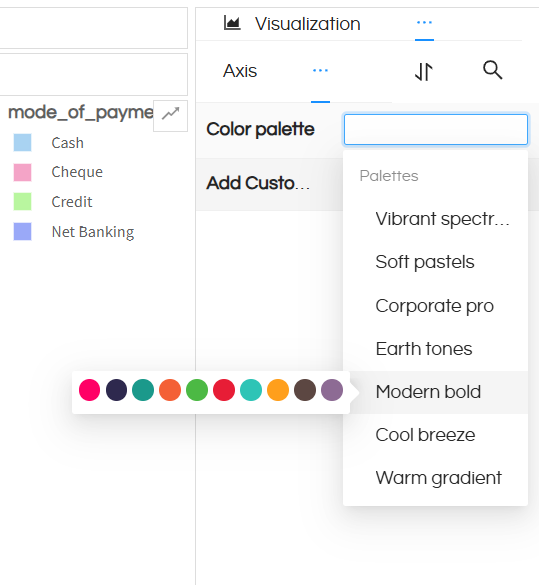Open the search magnifier icon
The image size is (539, 585).
pyautogui.click(x=493, y=70)
